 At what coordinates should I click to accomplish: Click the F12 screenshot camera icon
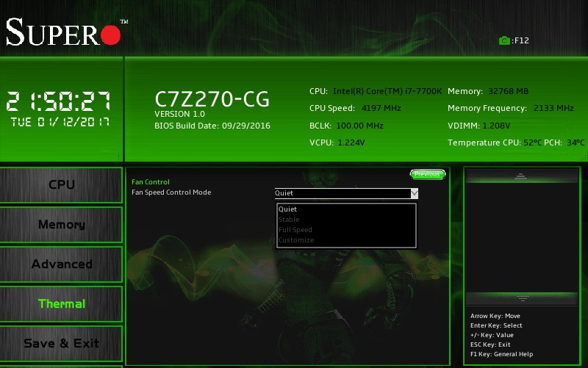(504, 40)
